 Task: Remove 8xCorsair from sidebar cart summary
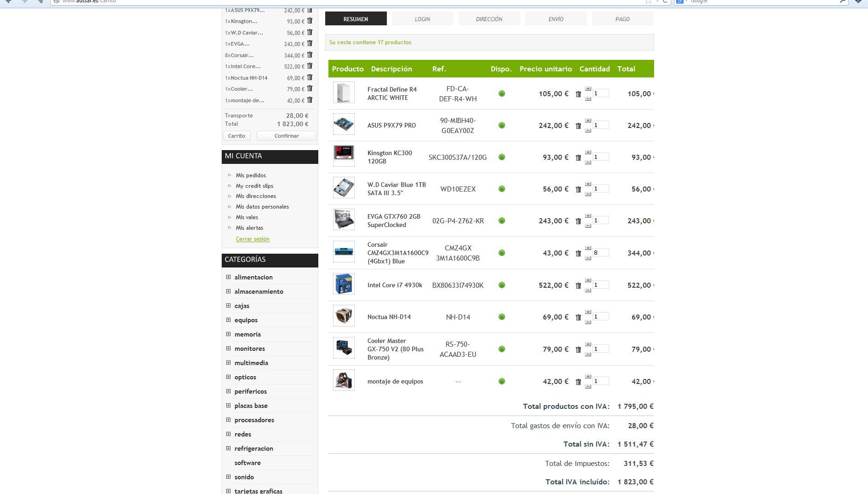pyautogui.click(x=310, y=55)
